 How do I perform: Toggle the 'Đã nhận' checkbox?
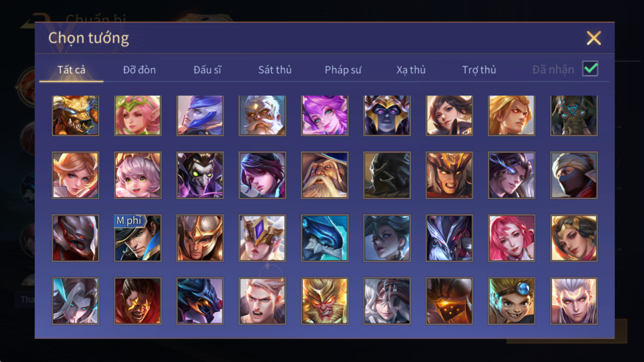pyautogui.click(x=590, y=69)
